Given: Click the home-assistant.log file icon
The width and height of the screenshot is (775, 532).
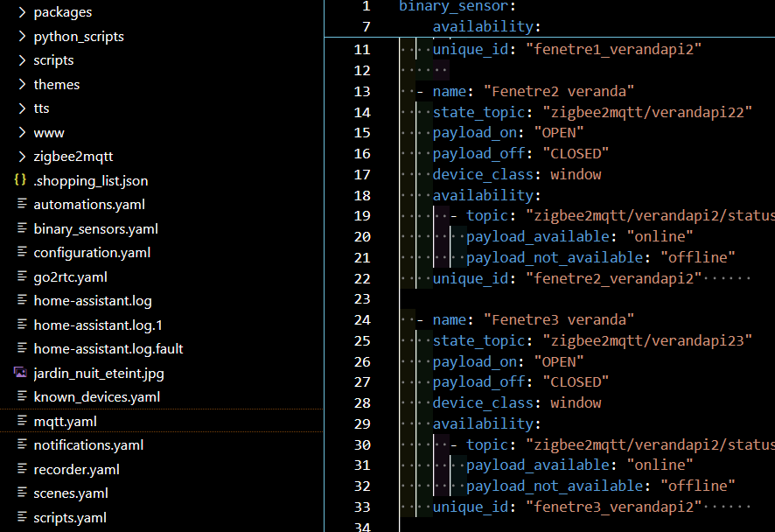Looking at the screenshot, I should [x=22, y=301].
